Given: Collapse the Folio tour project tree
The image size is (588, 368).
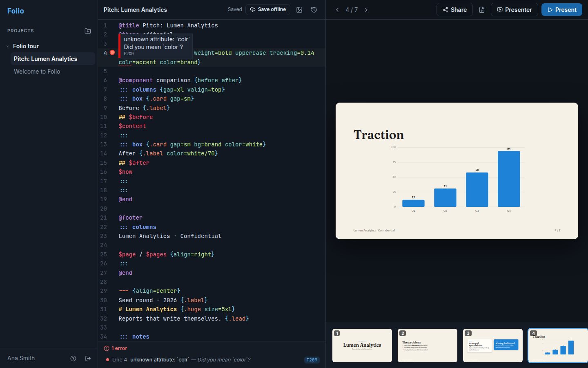Looking at the screenshot, I should click(8, 46).
